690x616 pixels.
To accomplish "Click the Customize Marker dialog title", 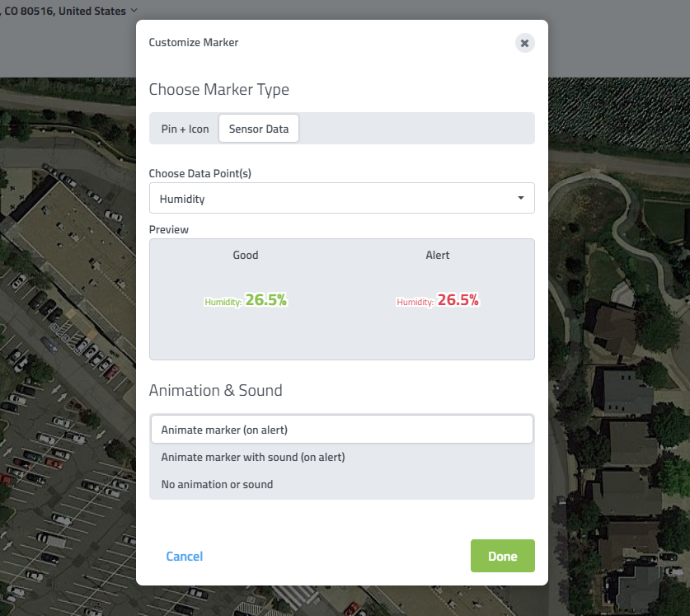I will (x=193, y=42).
